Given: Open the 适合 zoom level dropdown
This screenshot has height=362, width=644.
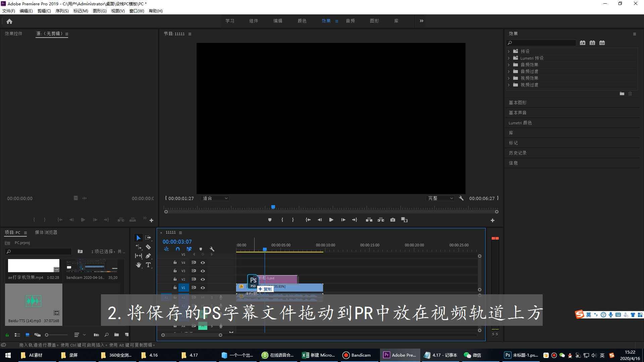Looking at the screenshot, I should [215, 198].
